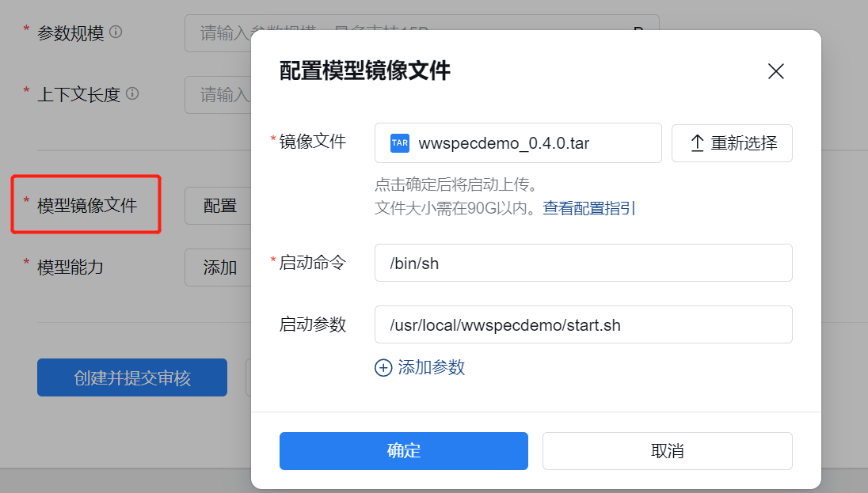
Task: Click the plus icon beside 添加参数
Action: [x=383, y=368]
